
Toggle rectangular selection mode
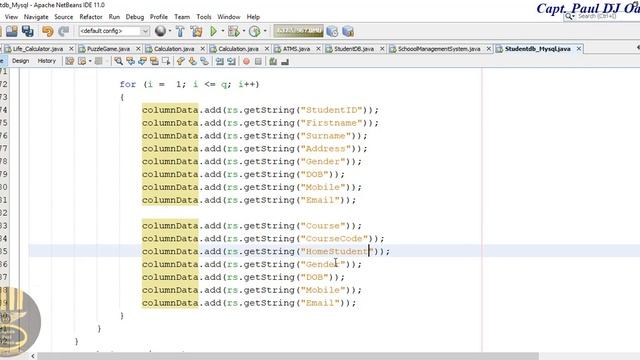[166, 61]
